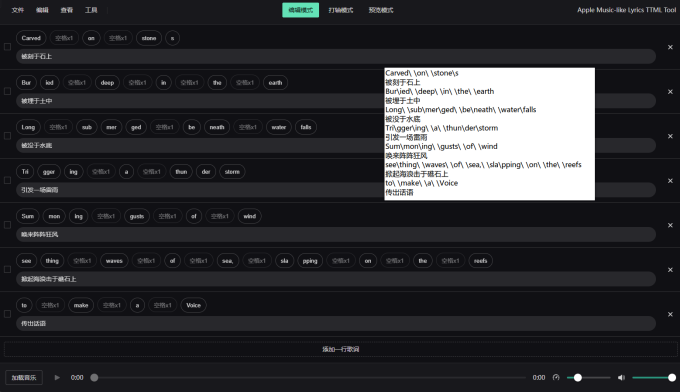Select the 'earth' word chip

click(x=275, y=83)
